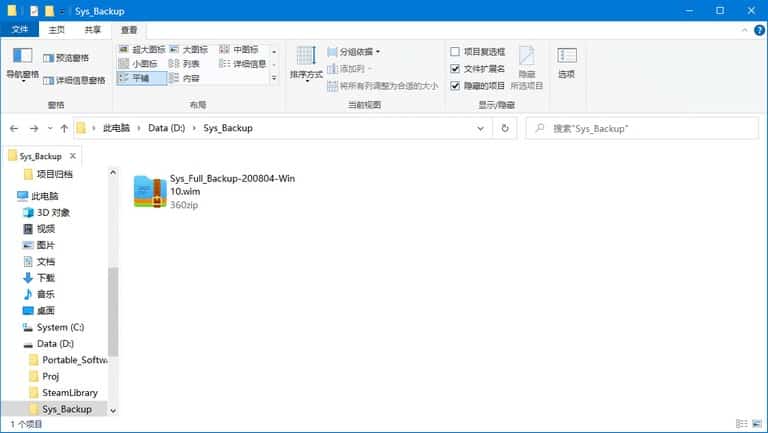Go forward with the right arrow

(34, 128)
